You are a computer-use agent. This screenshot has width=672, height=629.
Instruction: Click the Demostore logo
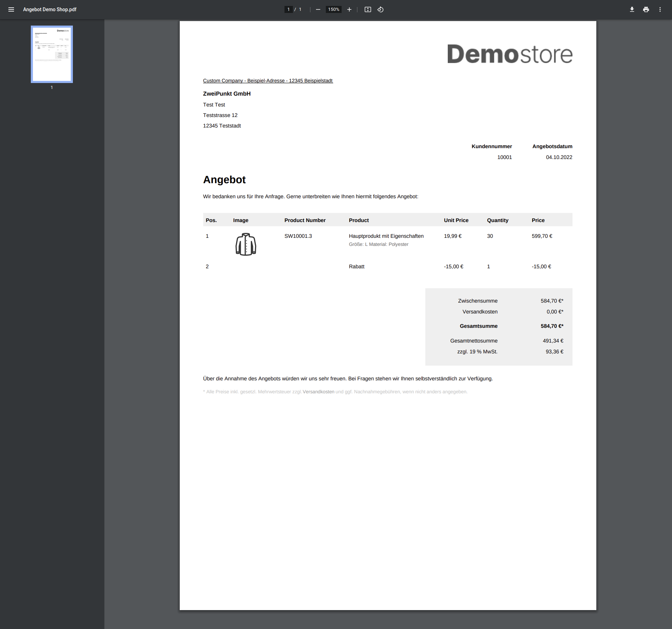510,54
